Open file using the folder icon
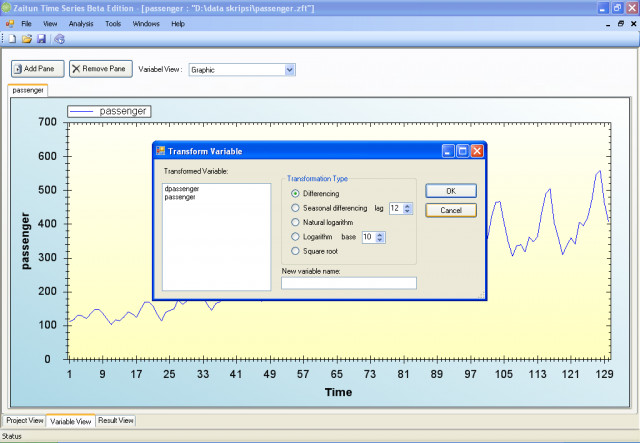The image size is (640, 443). coord(27,39)
